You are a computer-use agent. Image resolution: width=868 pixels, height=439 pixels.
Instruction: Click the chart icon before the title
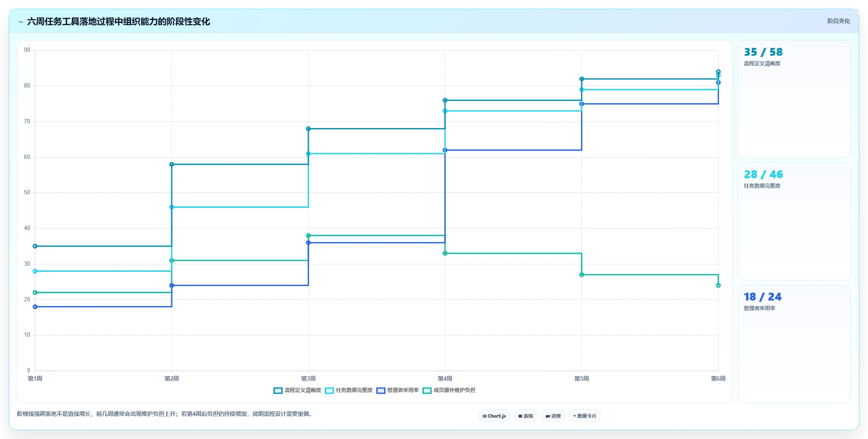20,22
